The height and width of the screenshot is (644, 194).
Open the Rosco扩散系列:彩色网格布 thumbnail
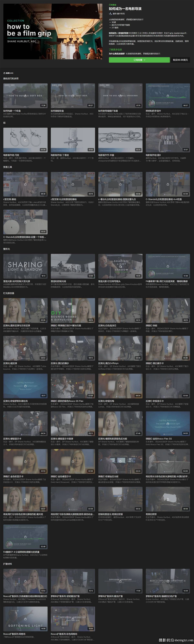(x=73, y=619)
